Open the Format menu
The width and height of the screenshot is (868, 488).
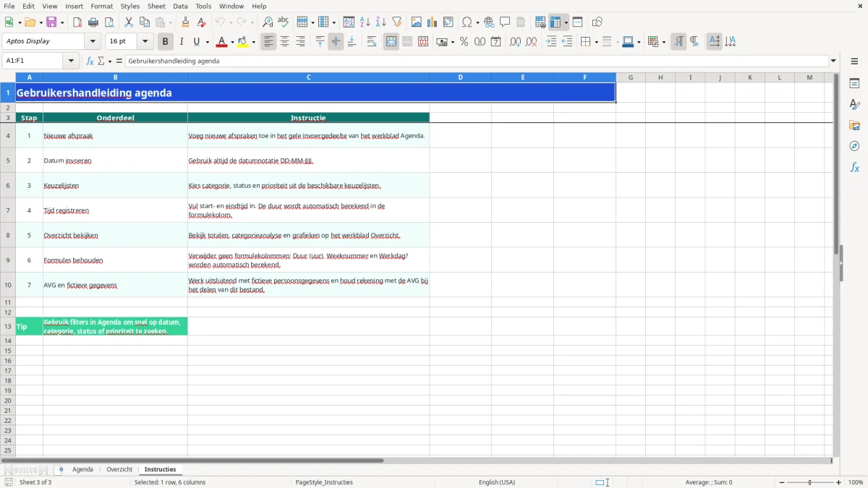(x=101, y=6)
